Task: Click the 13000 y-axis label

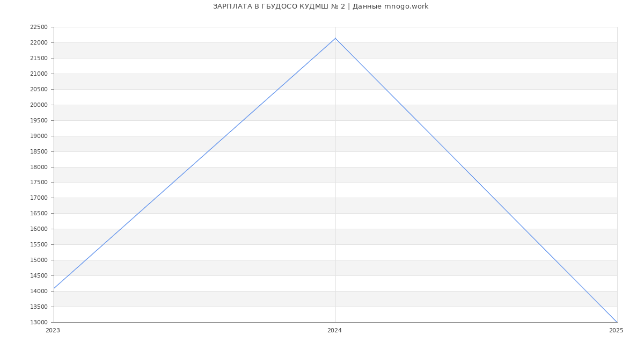Action: click(39, 323)
